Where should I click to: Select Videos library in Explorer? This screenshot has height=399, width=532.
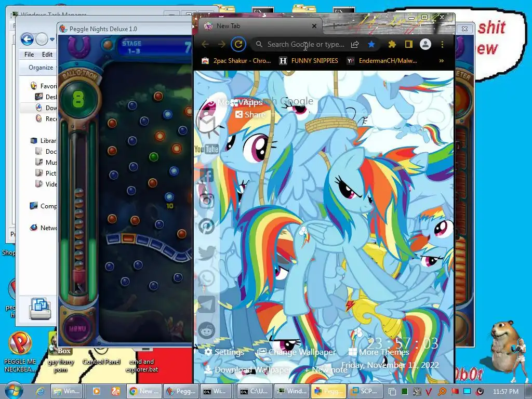[46, 184]
